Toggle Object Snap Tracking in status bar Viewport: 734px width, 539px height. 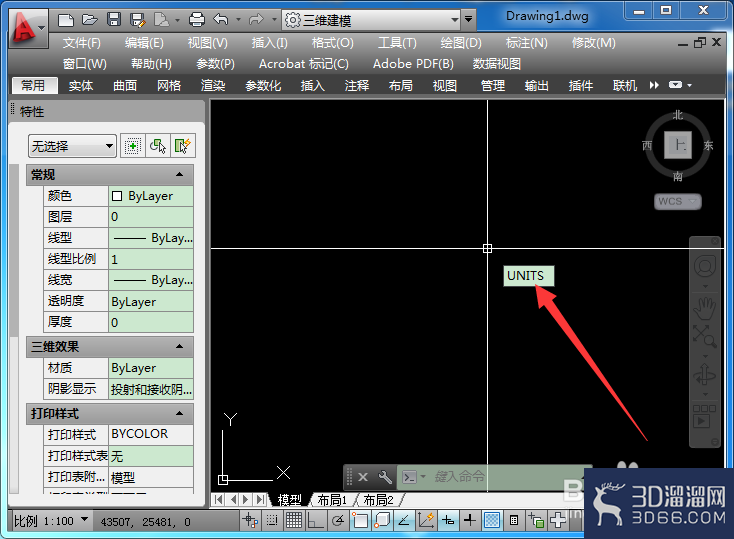point(404,520)
